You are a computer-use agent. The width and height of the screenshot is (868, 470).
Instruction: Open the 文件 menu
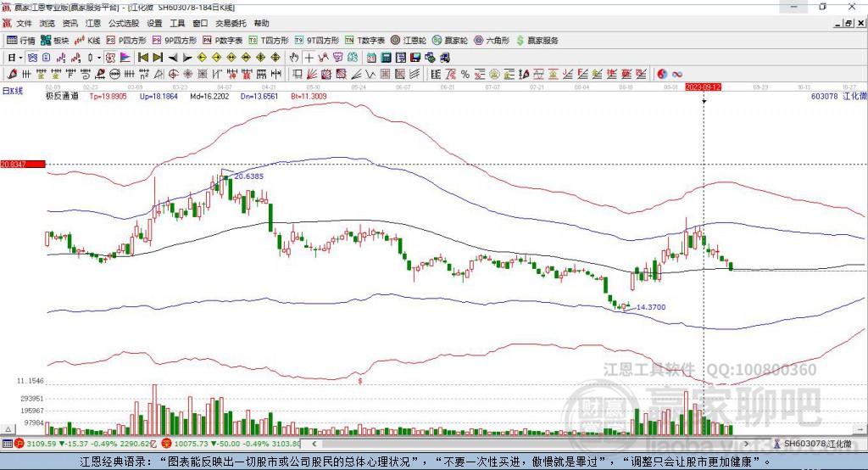24,23
